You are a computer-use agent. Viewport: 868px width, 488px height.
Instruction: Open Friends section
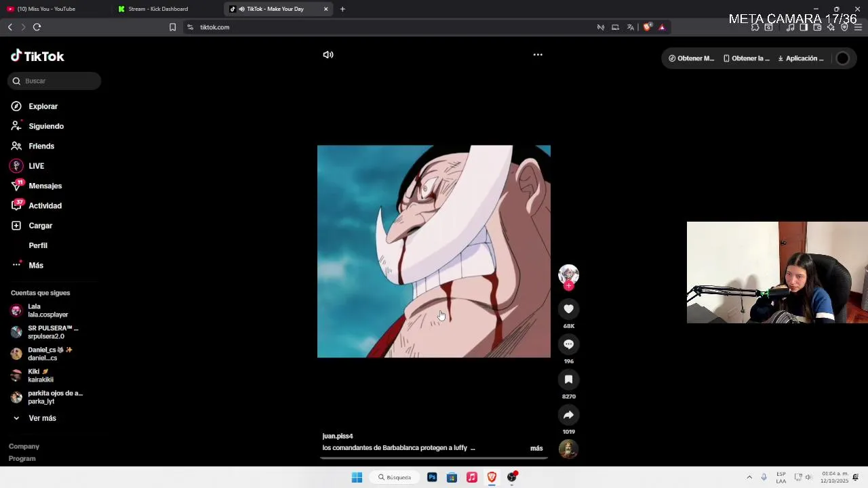(x=41, y=146)
